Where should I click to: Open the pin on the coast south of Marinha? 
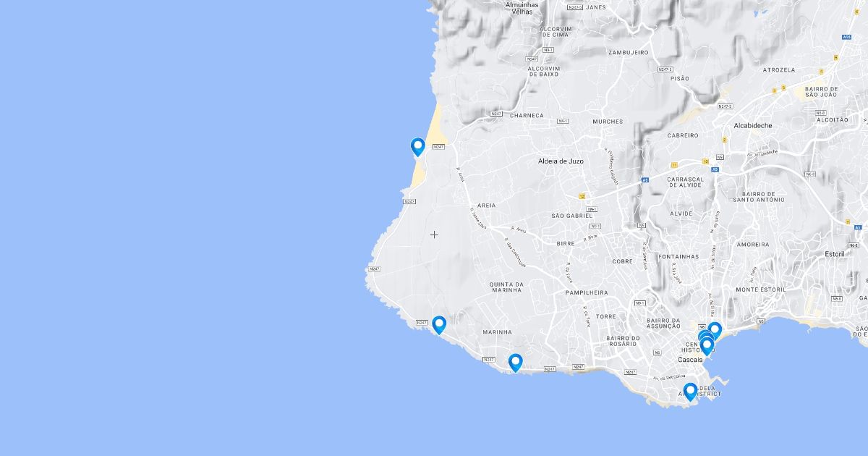click(515, 363)
